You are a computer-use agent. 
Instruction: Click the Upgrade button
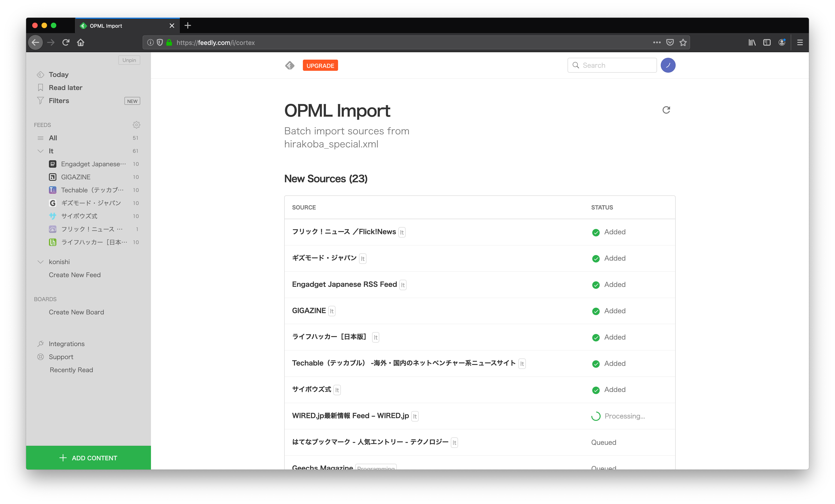tap(320, 66)
